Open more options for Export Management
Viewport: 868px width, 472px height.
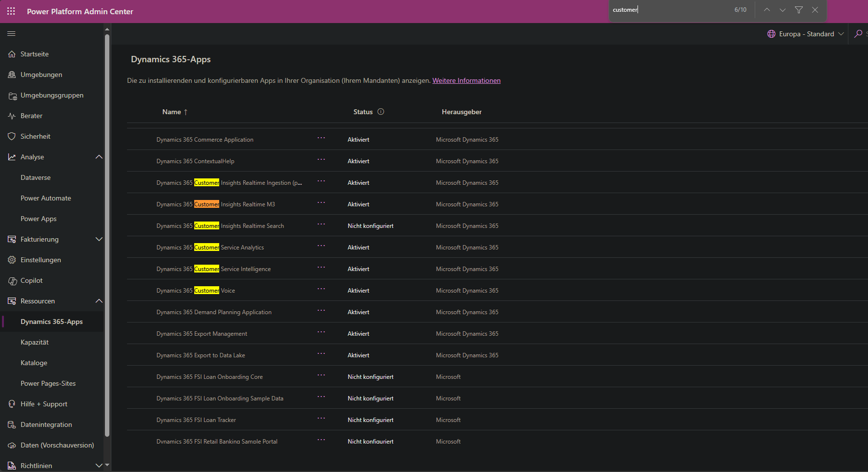321,332
